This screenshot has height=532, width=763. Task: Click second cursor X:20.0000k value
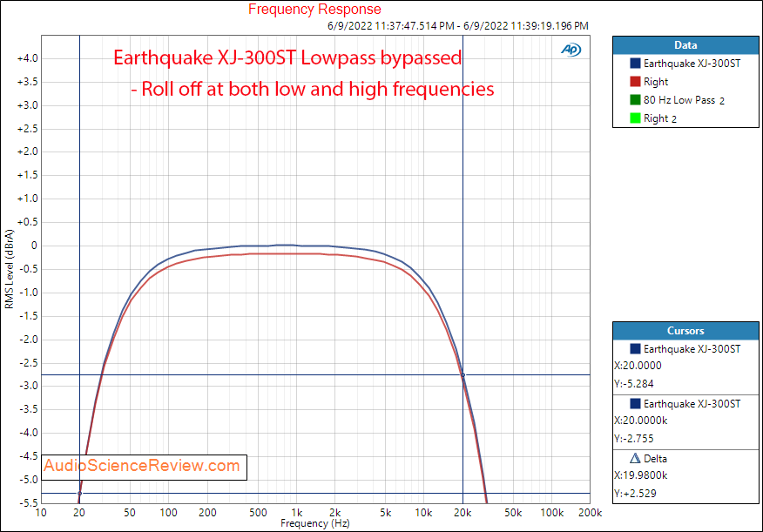(x=641, y=421)
